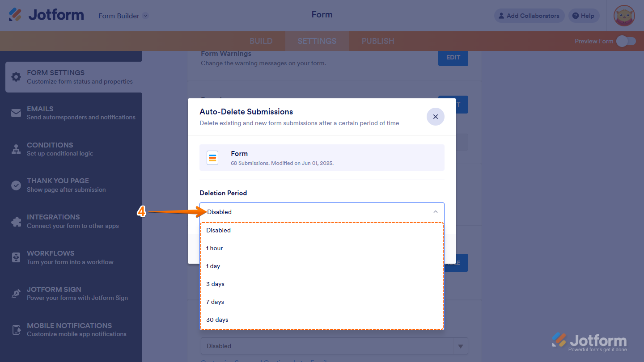Click the Thank You Page checkmark icon
The image size is (644, 362).
click(16, 185)
